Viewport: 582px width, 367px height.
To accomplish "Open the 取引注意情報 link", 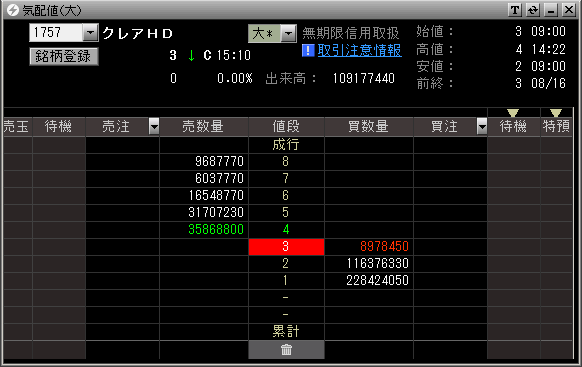I will click(x=359, y=50).
